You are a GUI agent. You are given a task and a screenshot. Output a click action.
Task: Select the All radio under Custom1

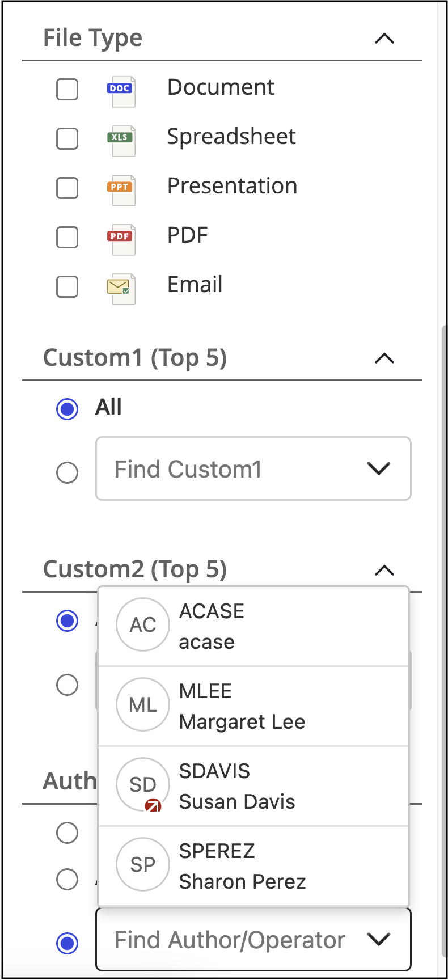point(67,409)
